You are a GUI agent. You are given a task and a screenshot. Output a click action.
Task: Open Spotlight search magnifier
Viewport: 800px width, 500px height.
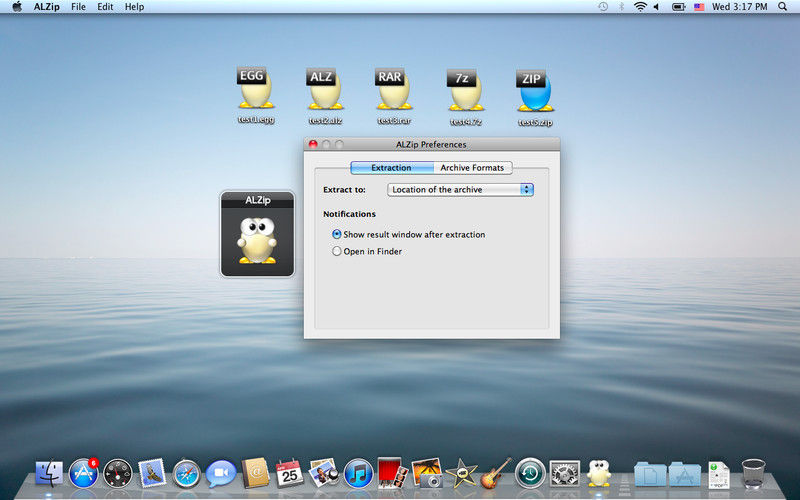coord(783,7)
